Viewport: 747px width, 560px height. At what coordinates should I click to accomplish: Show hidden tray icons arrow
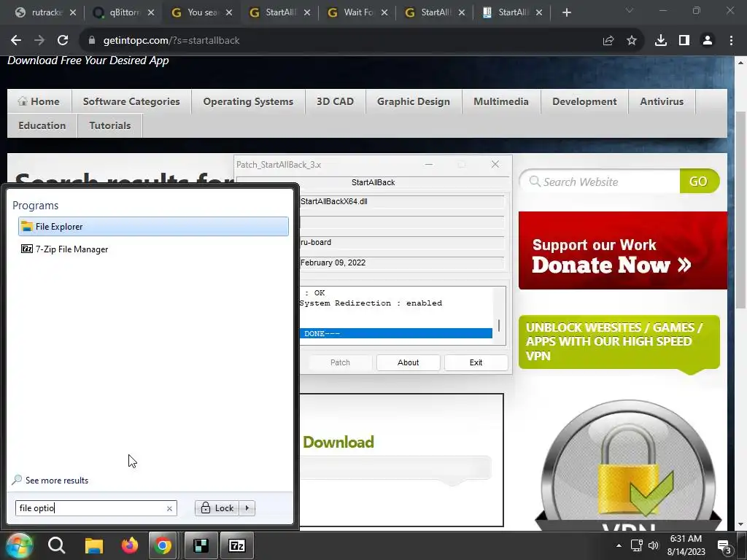pyautogui.click(x=619, y=545)
